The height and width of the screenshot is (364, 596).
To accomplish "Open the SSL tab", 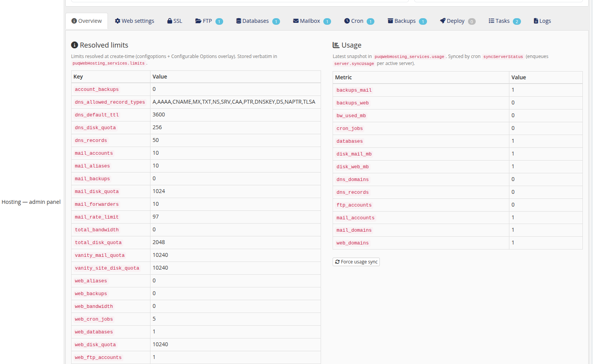I will tap(174, 21).
